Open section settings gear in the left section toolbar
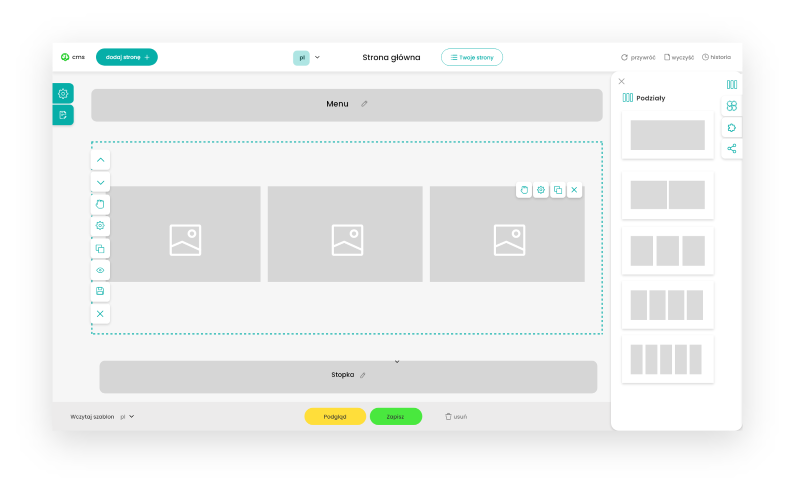This screenshot has width=795, height=494. (x=100, y=226)
